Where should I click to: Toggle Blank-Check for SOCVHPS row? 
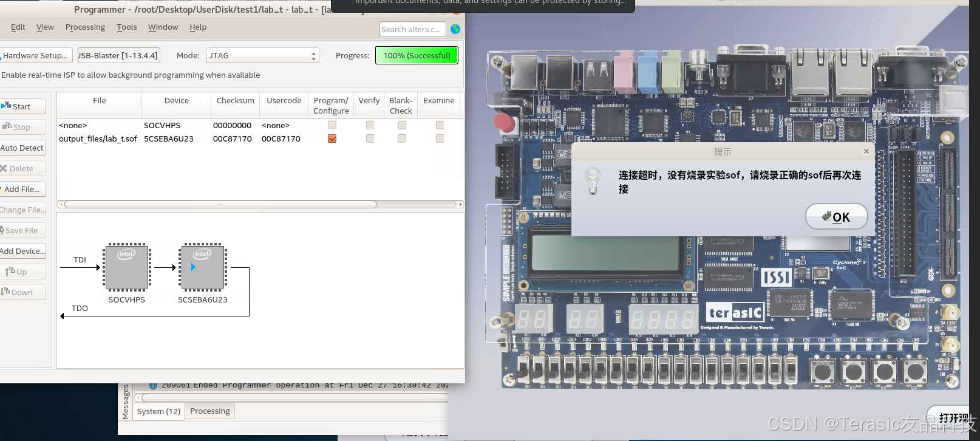point(401,125)
